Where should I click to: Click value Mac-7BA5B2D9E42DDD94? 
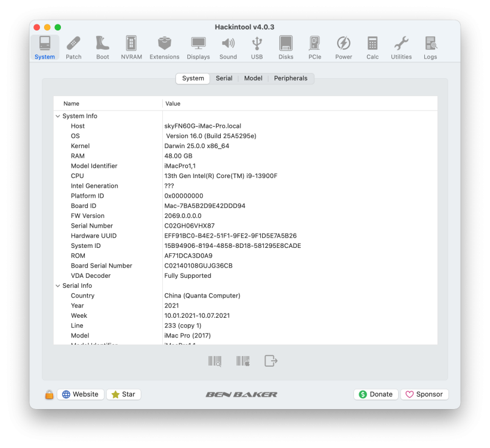coord(205,206)
